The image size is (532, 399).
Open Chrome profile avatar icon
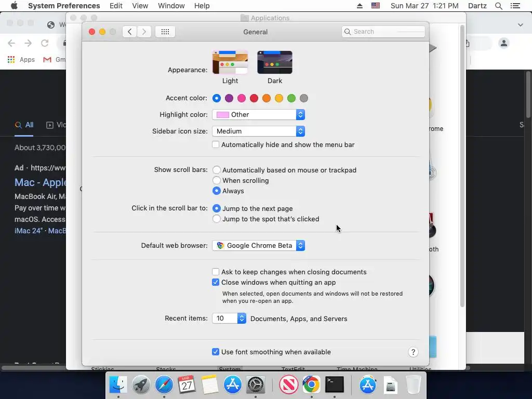tap(504, 43)
